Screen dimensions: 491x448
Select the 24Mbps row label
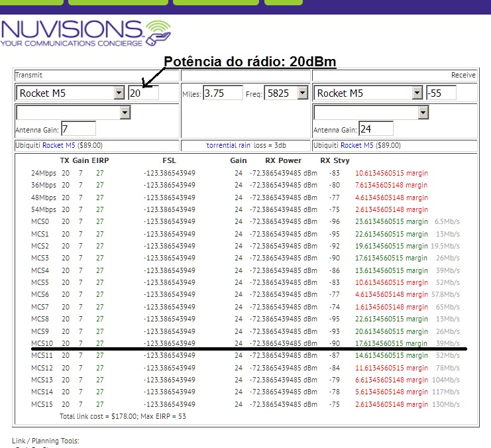click(44, 173)
